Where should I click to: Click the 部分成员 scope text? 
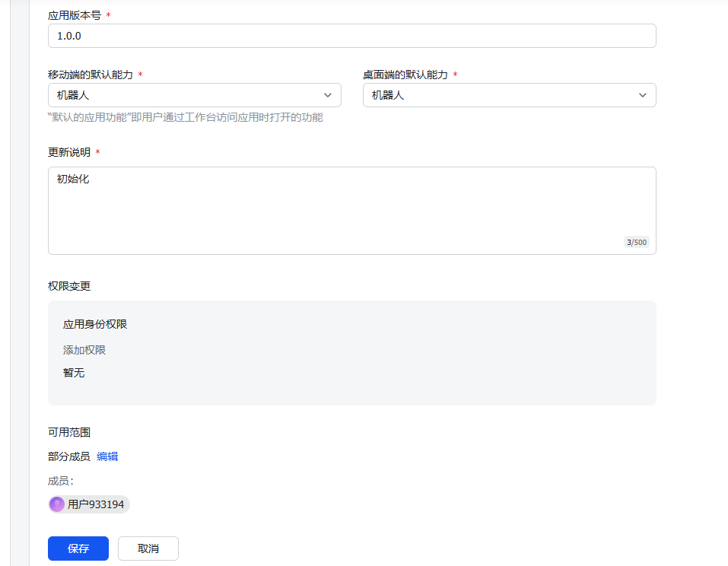point(68,456)
